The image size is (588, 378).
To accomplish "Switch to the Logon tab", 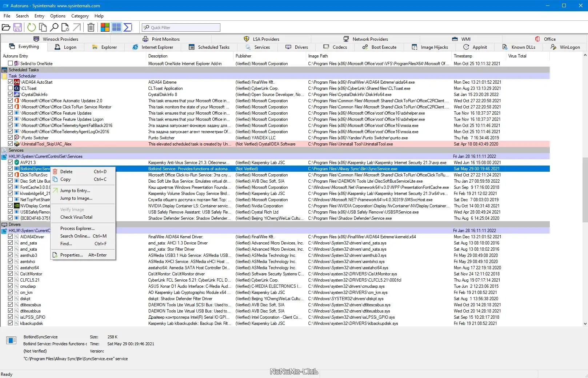I will [66, 47].
